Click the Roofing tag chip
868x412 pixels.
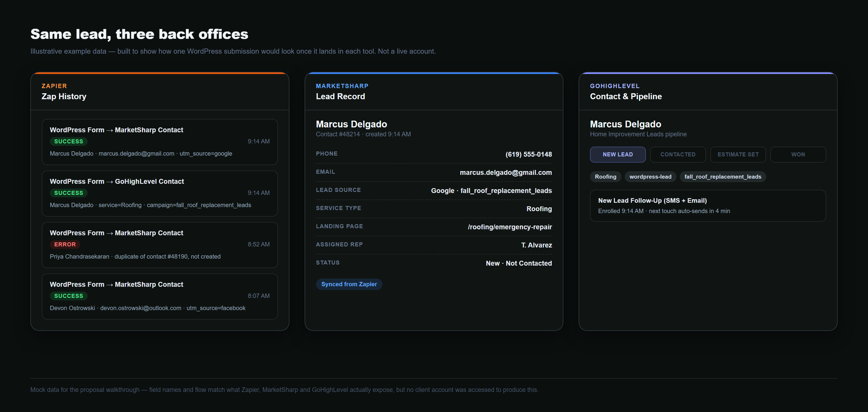pos(605,177)
